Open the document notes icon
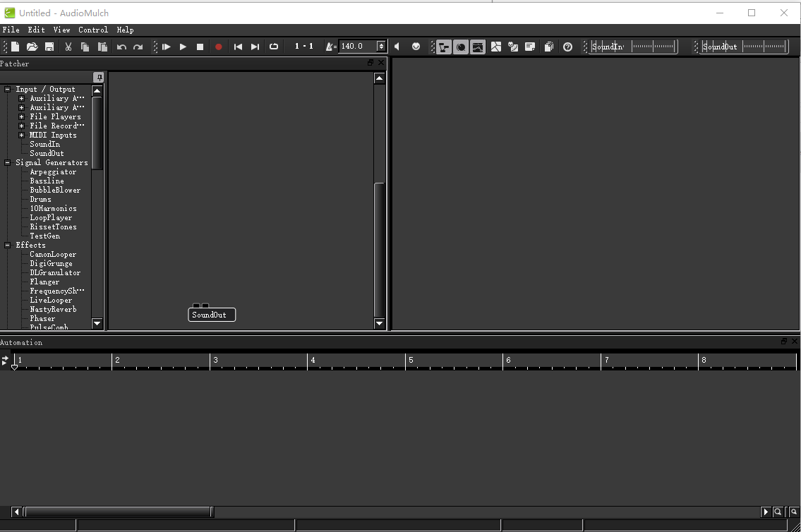The image size is (801, 532). click(530, 47)
